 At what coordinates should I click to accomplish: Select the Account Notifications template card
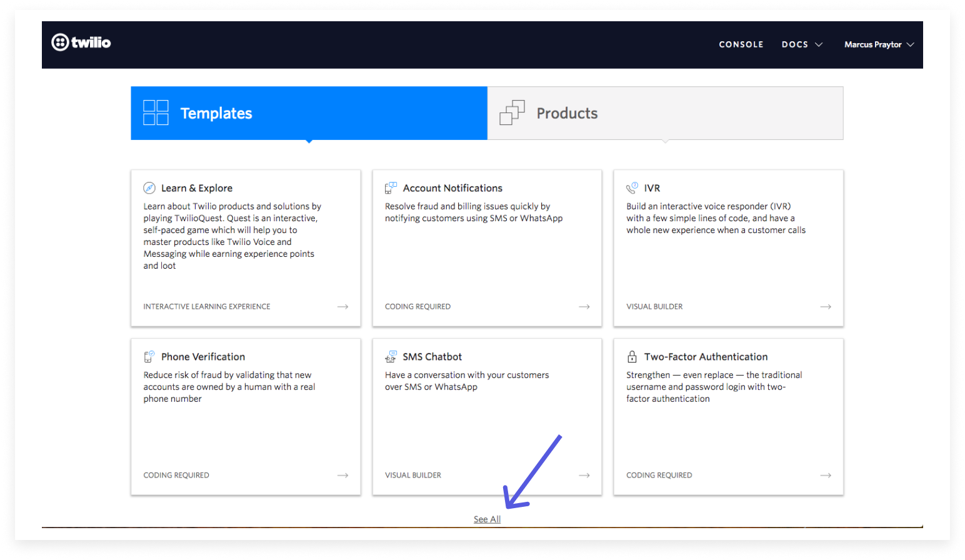(x=486, y=247)
